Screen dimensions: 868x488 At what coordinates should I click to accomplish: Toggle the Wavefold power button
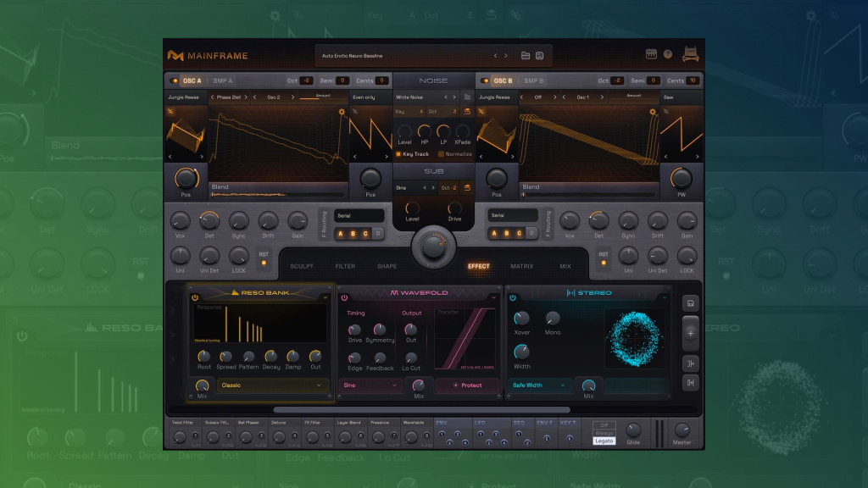344,297
